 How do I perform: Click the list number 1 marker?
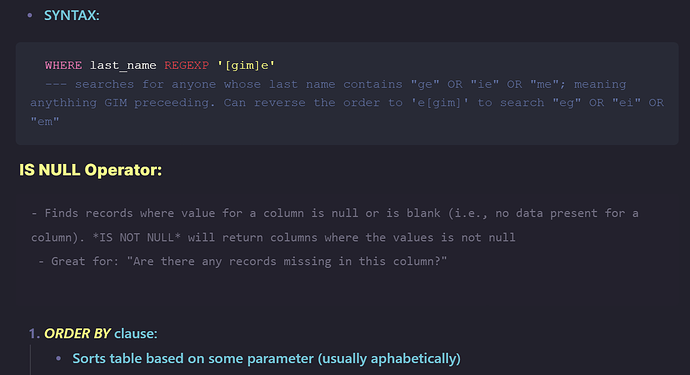point(34,334)
